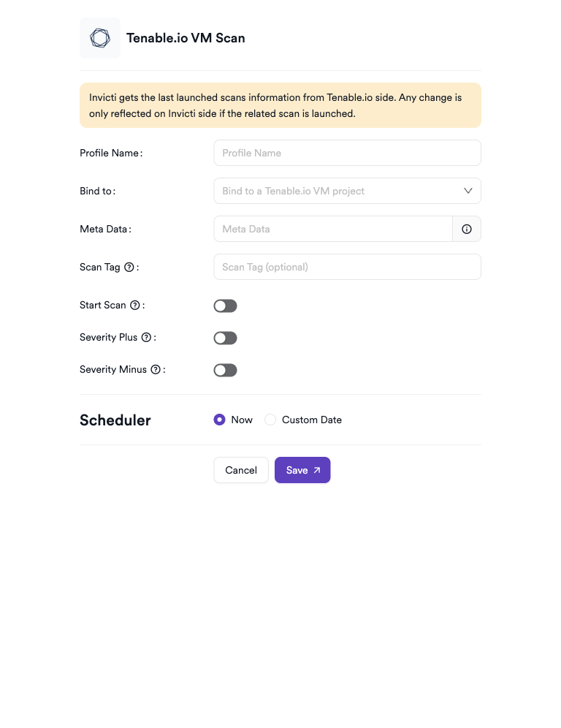The image size is (561, 728).
Task: Turn on the Severity Plus switch
Action: pos(225,338)
